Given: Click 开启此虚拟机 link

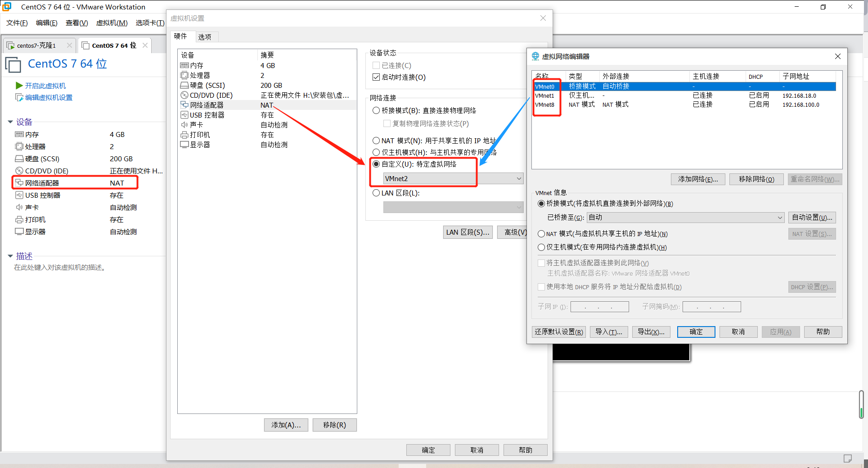Looking at the screenshot, I should (45, 86).
